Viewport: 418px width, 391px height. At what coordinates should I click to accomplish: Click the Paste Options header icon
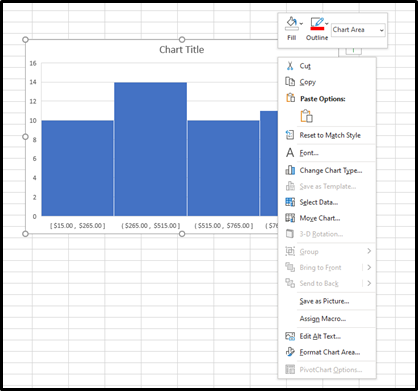point(290,98)
